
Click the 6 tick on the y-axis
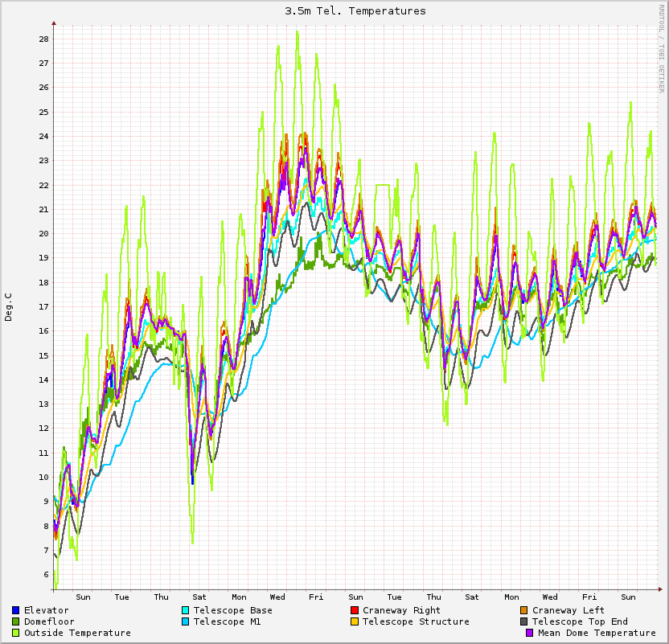point(46,575)
